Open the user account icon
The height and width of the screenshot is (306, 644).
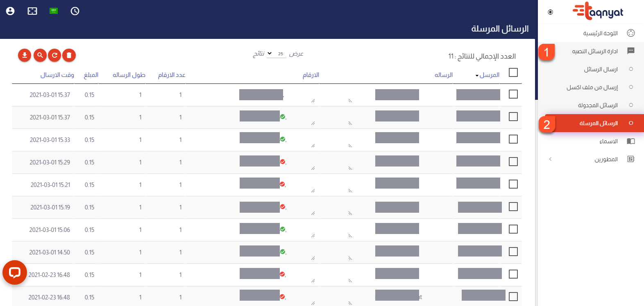(10, 11)
